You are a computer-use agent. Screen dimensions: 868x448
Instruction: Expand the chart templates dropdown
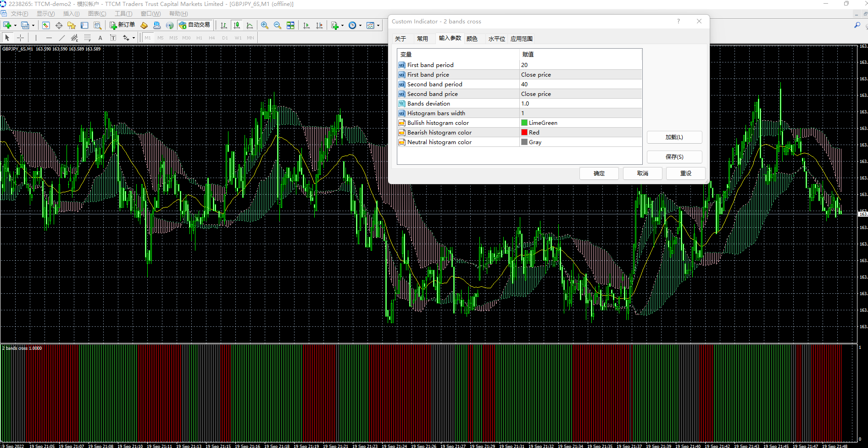pyautogui.click(x=378, y=26)
